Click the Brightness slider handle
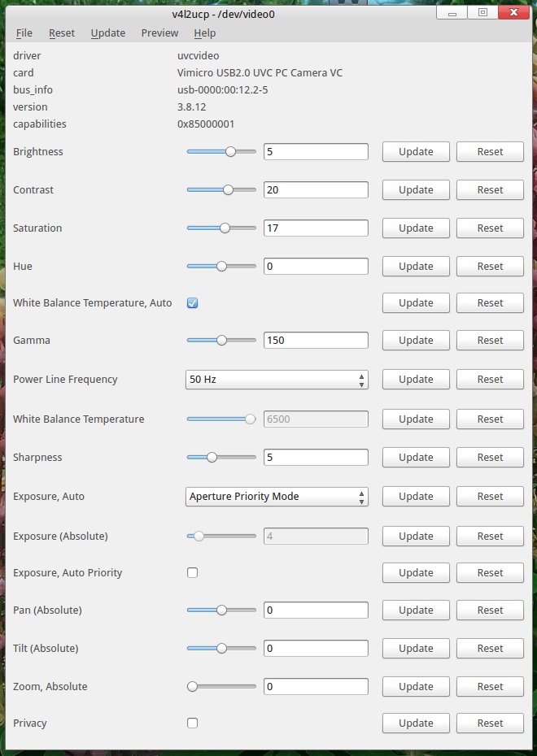The width and height of the screenshot is (537, 756). click(231, 152)
